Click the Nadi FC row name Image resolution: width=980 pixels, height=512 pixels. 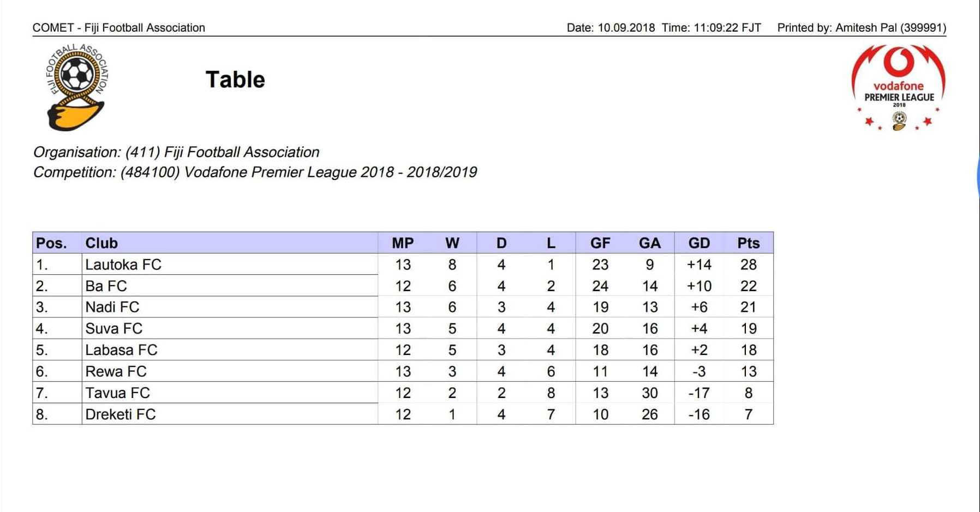pyautogui.click(x=112, y=308)
